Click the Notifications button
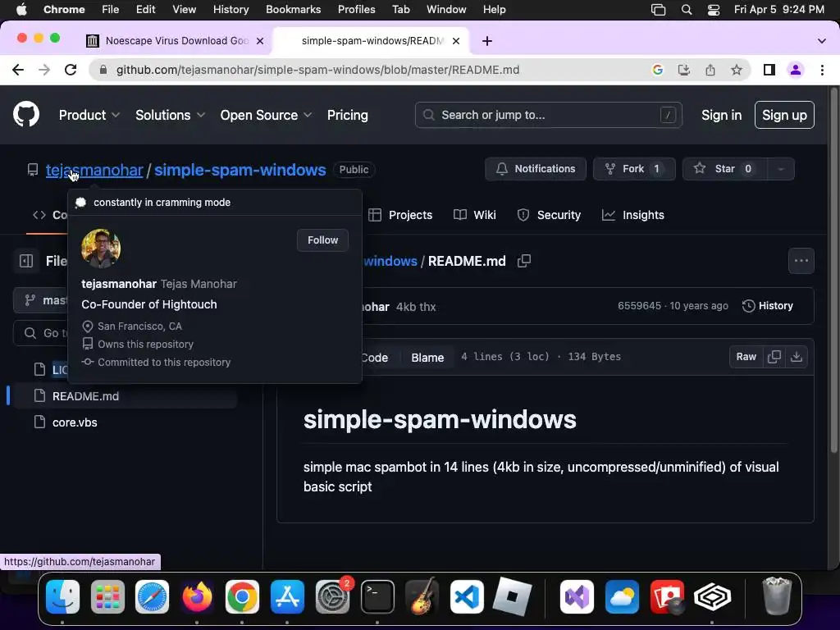The width and height of the screenshot is (840, 630). [535, 169]
